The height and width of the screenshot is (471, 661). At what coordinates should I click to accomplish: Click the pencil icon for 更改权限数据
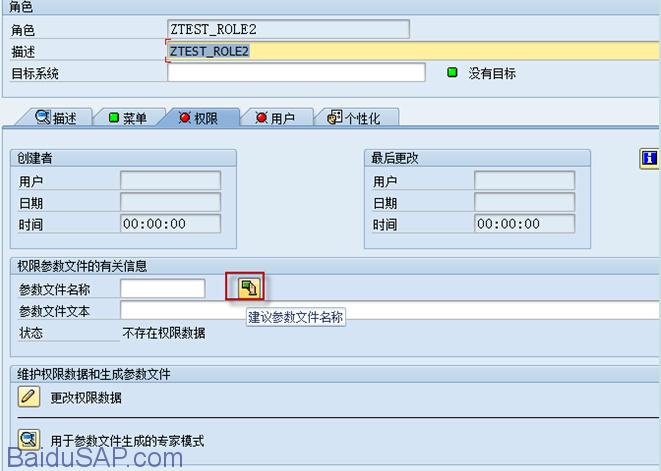point(29,397)
